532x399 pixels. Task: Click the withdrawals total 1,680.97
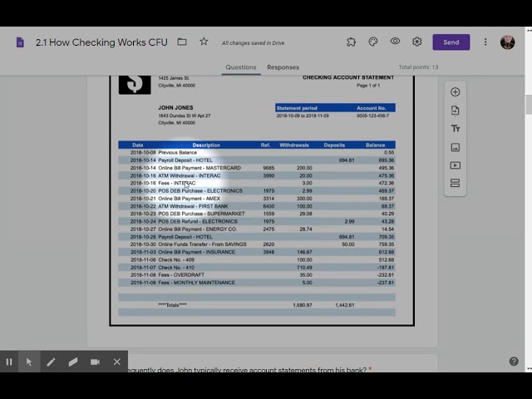pos(303,305)
